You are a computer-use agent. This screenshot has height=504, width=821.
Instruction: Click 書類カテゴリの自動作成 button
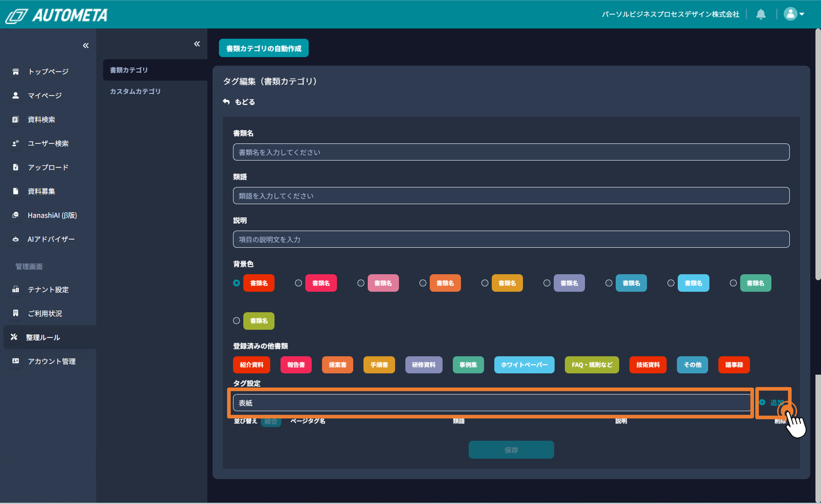click(x=263, y=48)
